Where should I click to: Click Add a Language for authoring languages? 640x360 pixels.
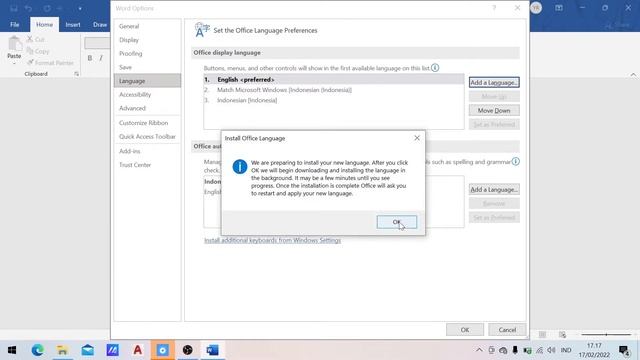(494, 190)
